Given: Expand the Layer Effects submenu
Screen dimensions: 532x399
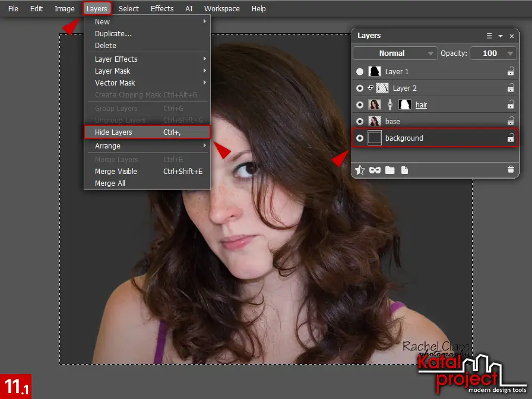Looking at the screenshot, I should (147, 59).
